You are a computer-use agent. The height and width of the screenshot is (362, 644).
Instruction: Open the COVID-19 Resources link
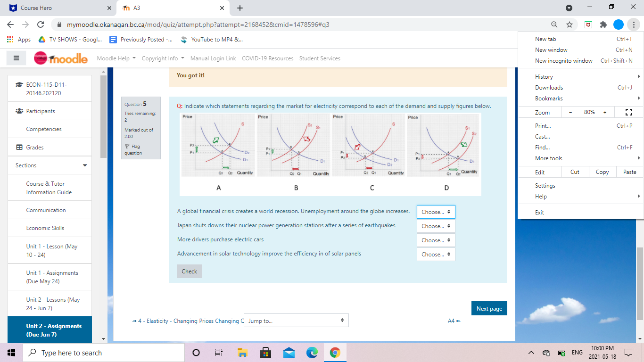pyautogui.click(x=267, y=58)
